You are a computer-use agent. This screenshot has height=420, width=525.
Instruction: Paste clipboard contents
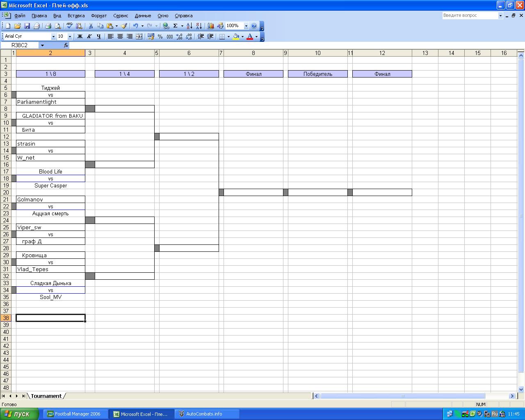click(110, 26)
